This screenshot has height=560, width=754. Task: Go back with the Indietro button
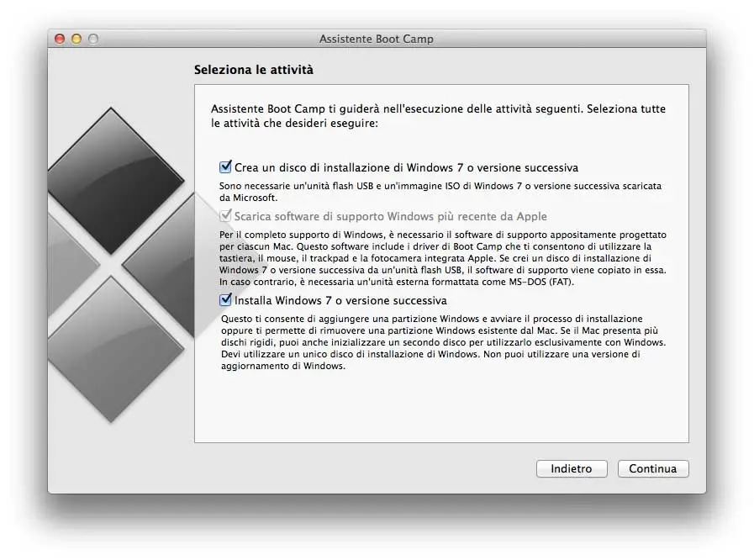(x=572, y=468)
